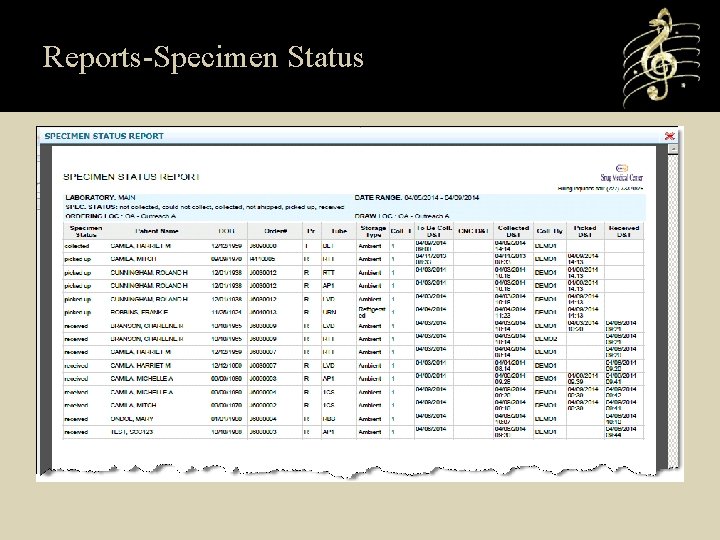Select the picked up CAMILA, MITCH name
This screenshot has height=540, width=720.
133,259
